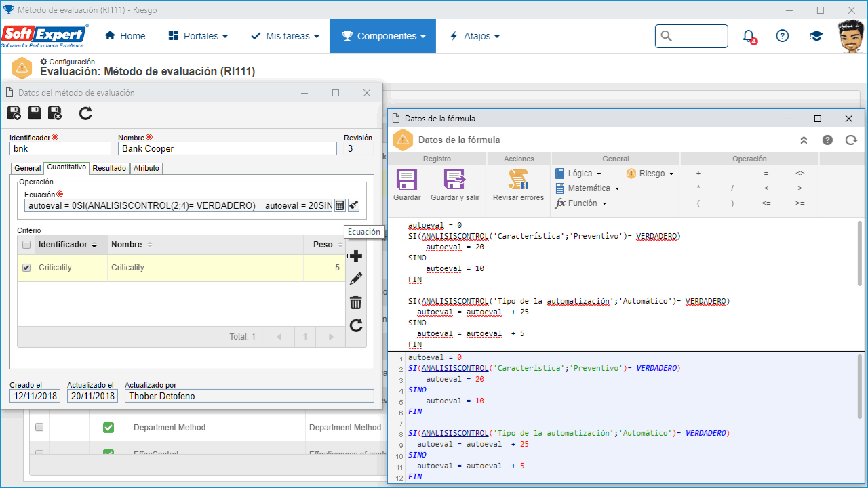
Task: Expand the Lógica dropdown
Action: pyautogui.click(x=578, y=174)
